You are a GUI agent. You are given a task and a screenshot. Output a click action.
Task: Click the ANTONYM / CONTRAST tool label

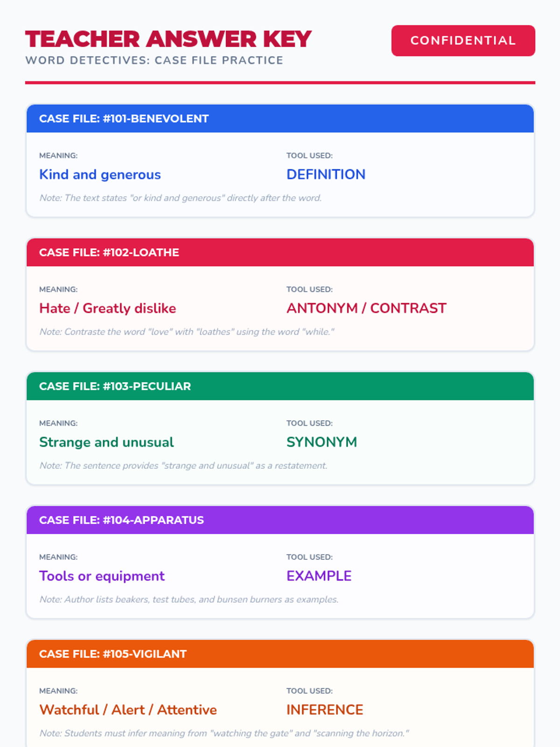[366, 309]
